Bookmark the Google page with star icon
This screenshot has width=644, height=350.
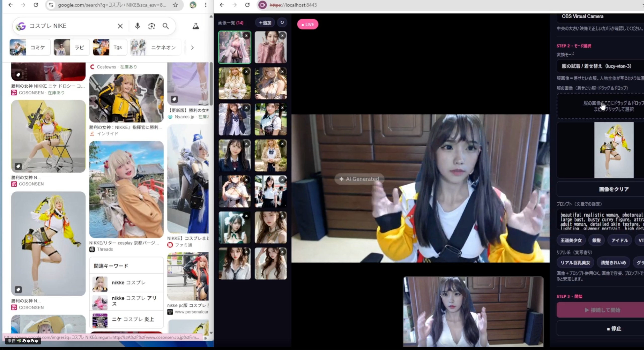click(175, 5)
